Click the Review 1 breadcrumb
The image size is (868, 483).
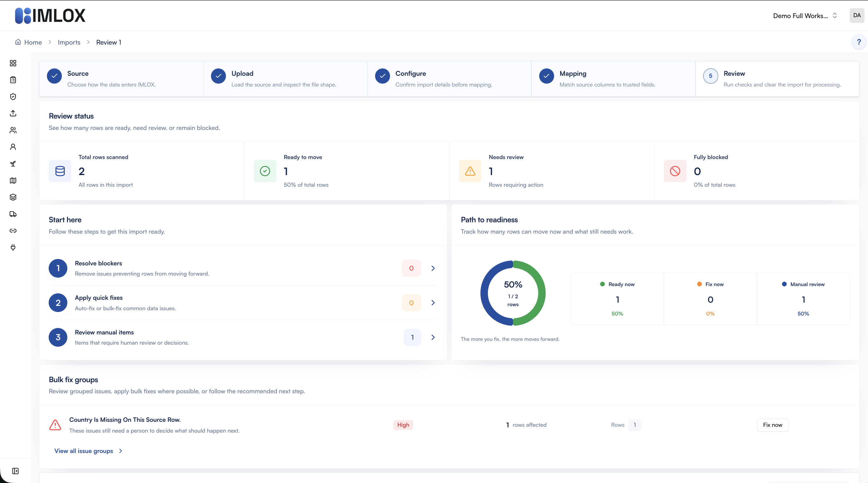pyautogui.click(x=108, y=42)
